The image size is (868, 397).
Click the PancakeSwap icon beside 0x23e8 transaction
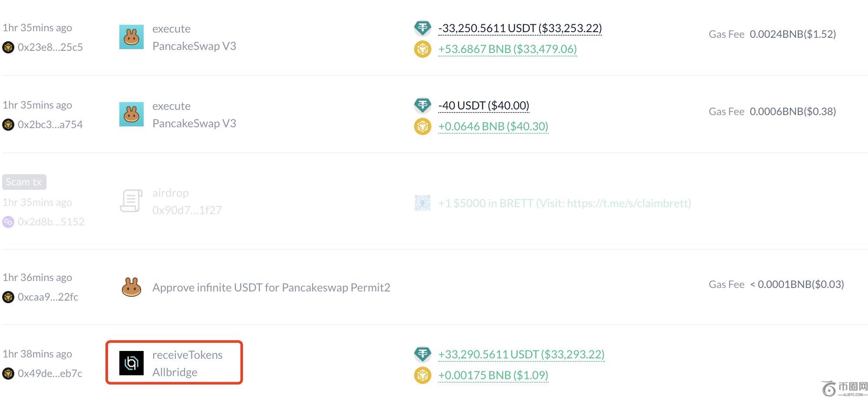point(131,37)
